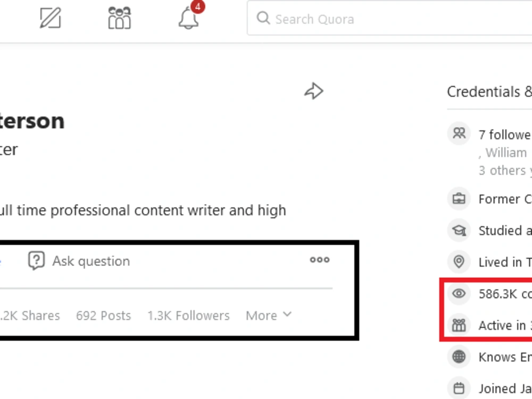Open the Spaces people icon in header

point(119,18)
